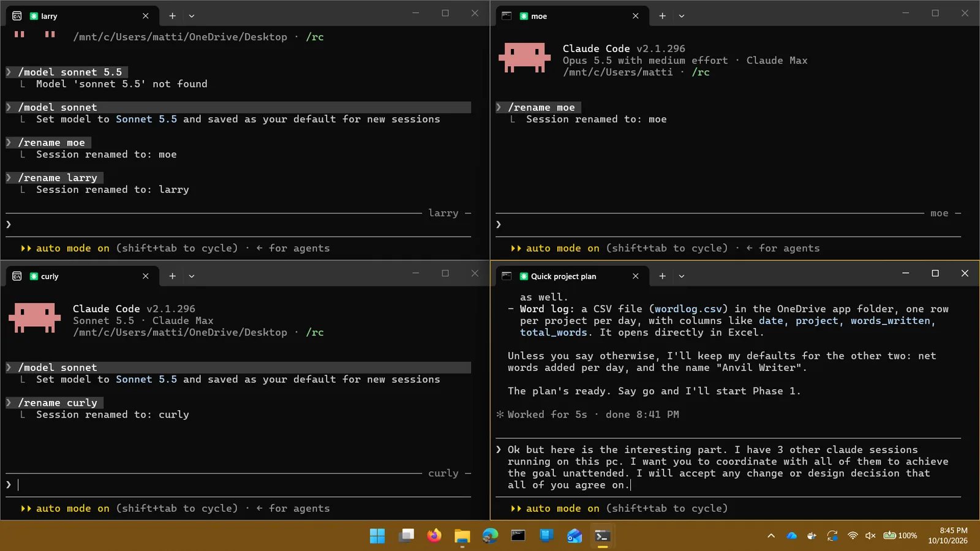The image size is (980, 551).
Task: Close the curly tab
Action: point(146,276)
